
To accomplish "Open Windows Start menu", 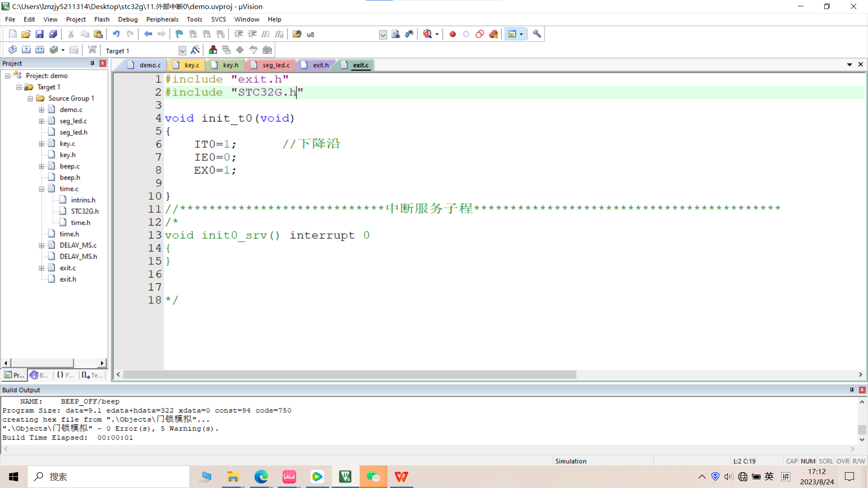I will point(14,477).
